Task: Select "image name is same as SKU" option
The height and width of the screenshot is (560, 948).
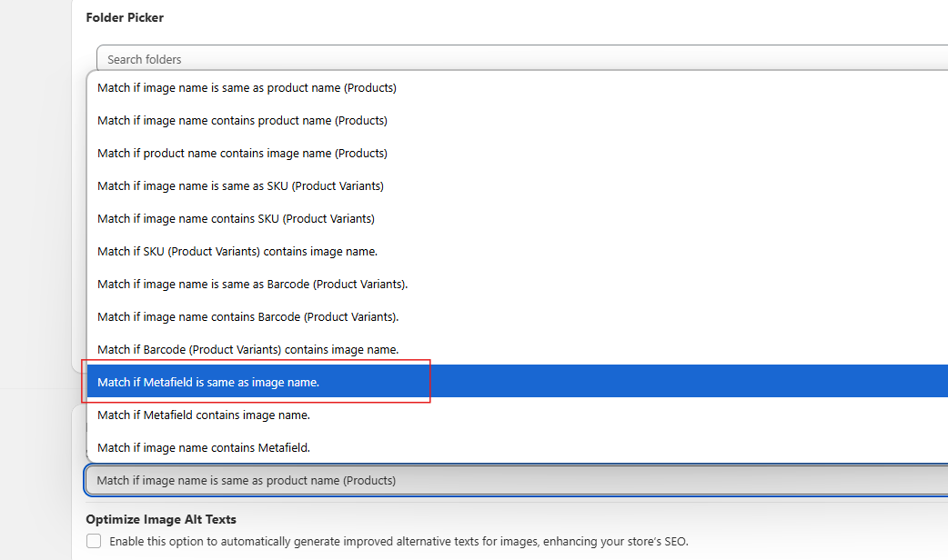Action: tap(240, 186)
